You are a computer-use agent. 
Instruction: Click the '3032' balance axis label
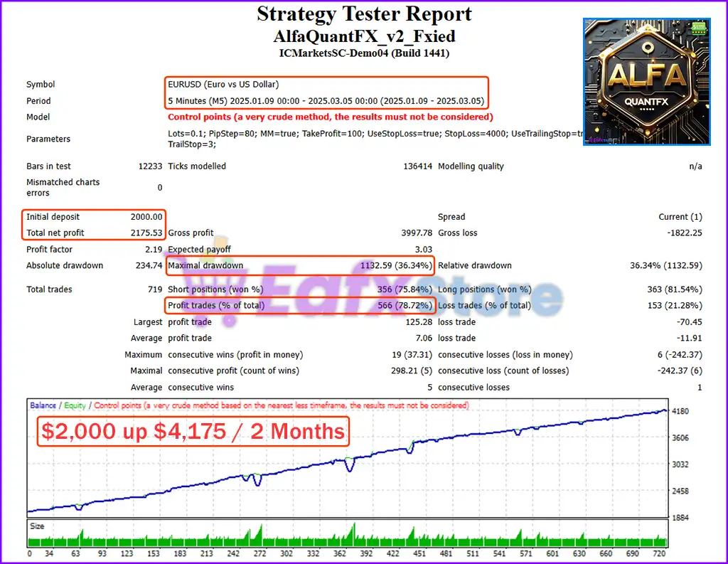pos(680,464)
